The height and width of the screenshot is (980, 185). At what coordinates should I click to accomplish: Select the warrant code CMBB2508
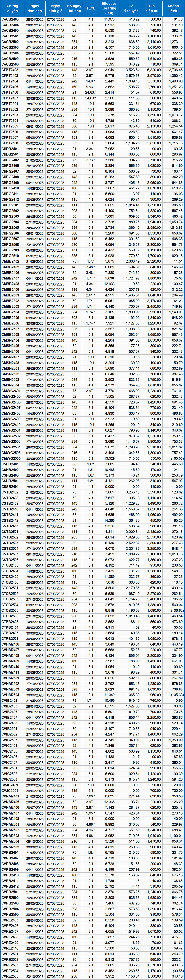click(10, 334)
